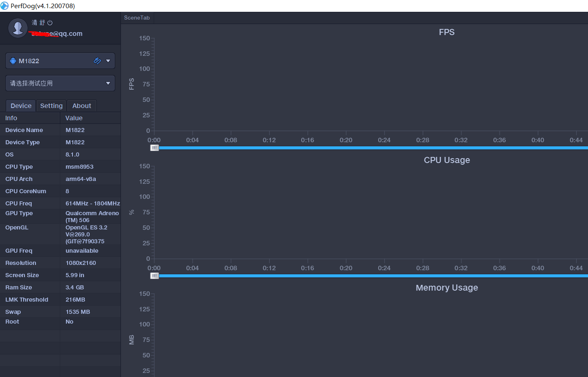Click the PerfDog logo in the title bar

pos(4,6)
